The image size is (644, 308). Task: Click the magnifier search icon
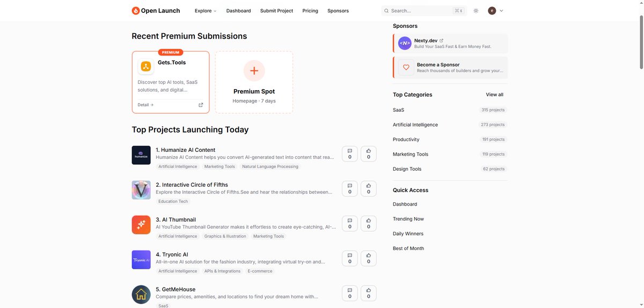click(386, 11)
